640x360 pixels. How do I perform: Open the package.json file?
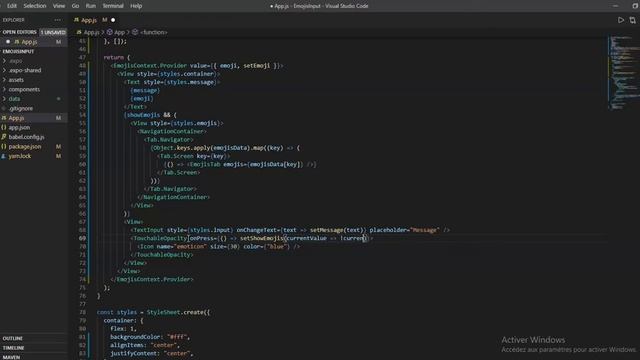click(x=24, y=147)
